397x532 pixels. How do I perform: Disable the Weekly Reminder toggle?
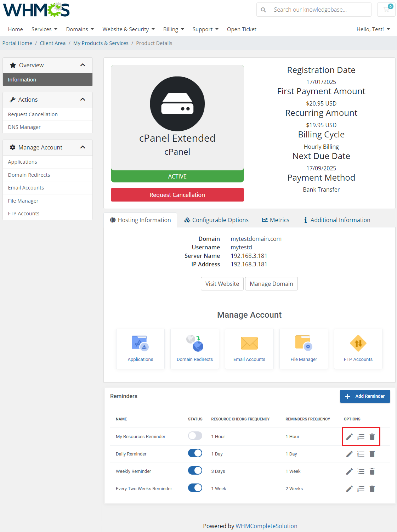pos(195,470)
